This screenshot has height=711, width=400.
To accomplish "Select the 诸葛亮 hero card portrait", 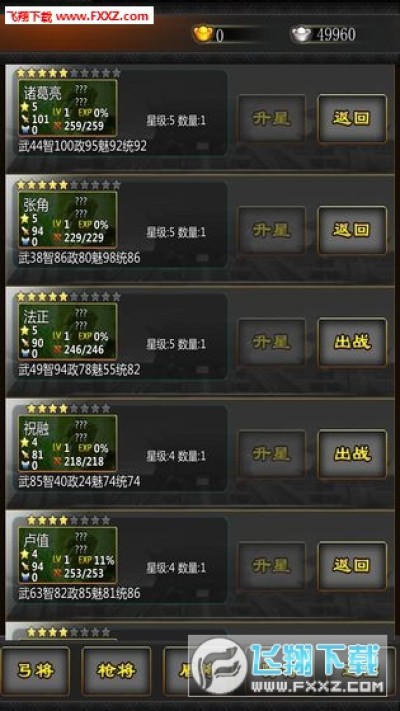I will pos(67,107).
